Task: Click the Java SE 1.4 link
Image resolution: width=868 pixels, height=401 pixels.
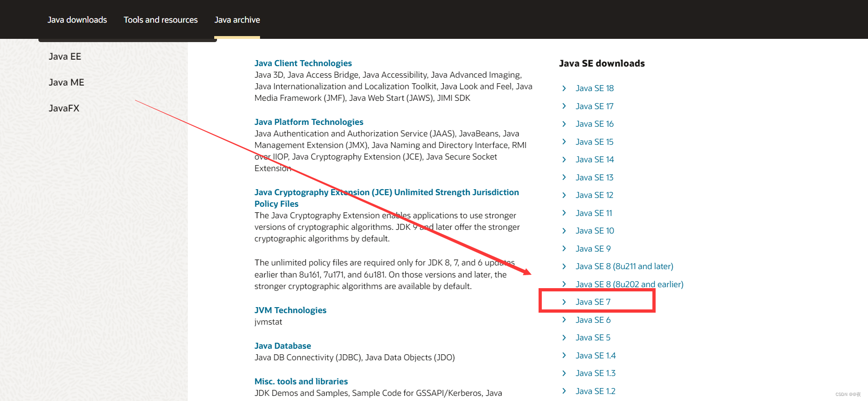Action: 595,356
